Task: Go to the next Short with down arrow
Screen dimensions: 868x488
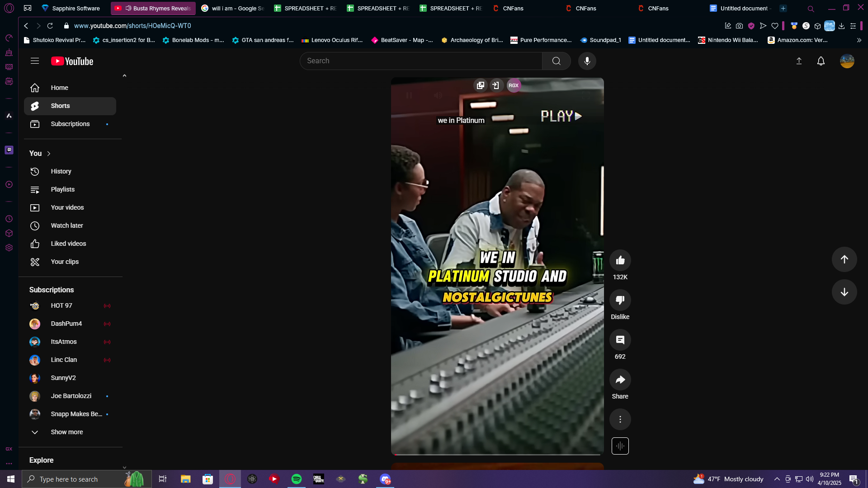Action: pos(844,292)
